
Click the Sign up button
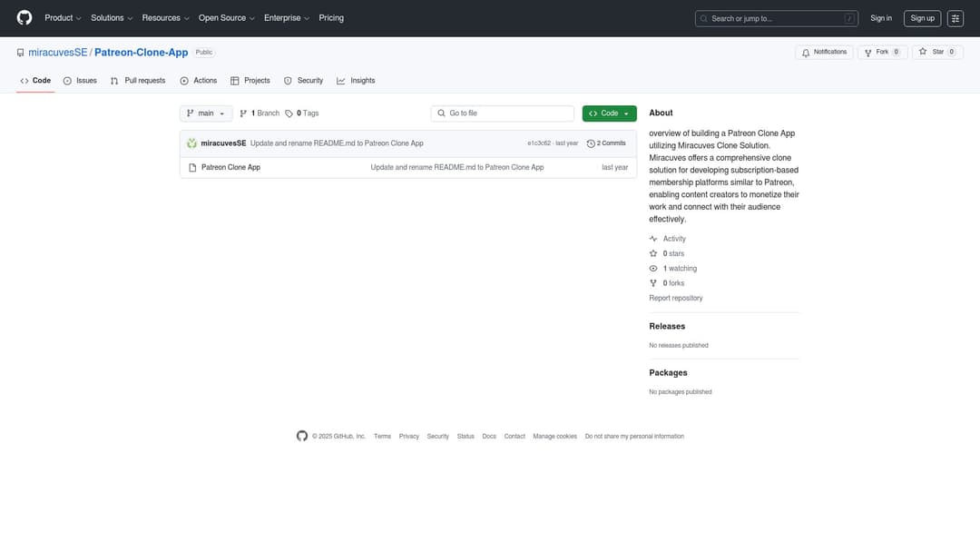click(x=922, y=18)
